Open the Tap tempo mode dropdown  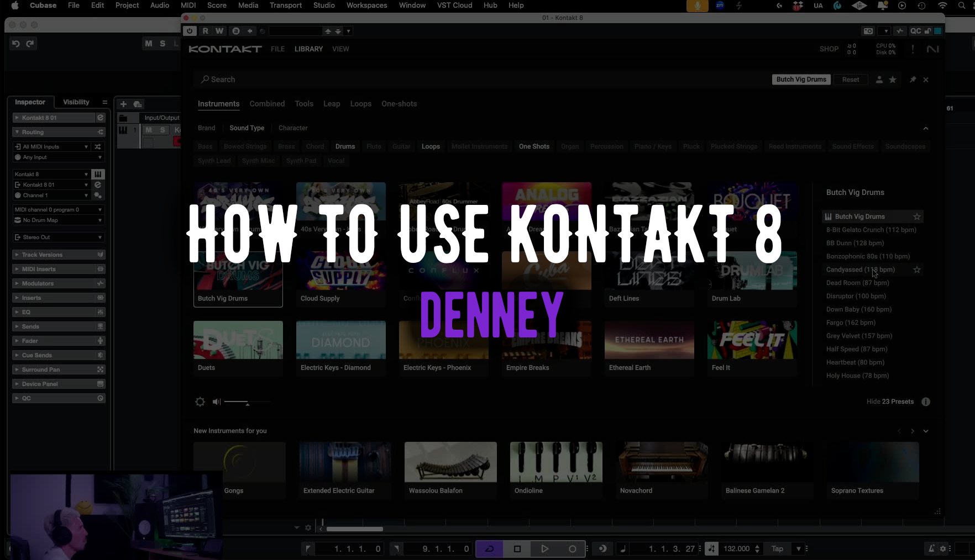(x=798, y=548)
